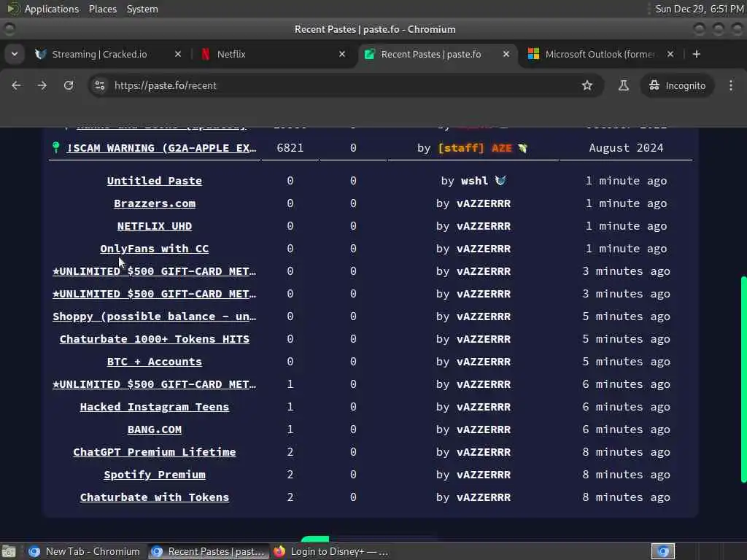747x560 pixels.
Task: Click the staff AZE author name
Action: (x=474, y=148)
